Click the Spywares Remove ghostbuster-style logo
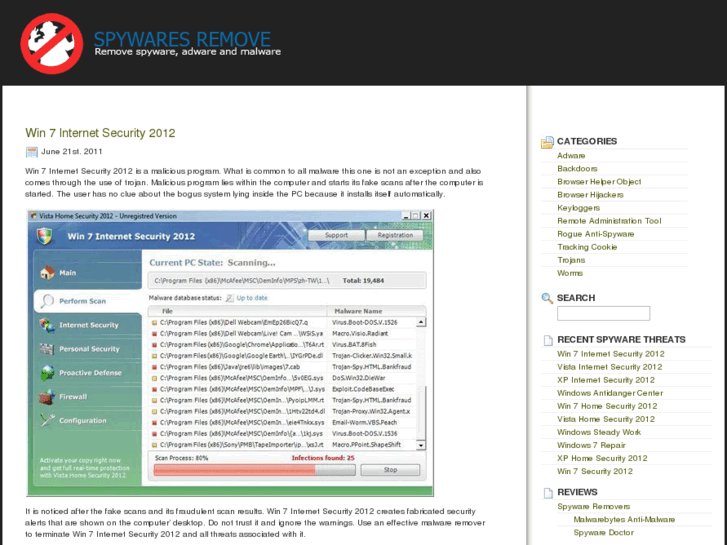Viewport: 727px width, 545px height. pyautogui.click(x=51, y=43)
